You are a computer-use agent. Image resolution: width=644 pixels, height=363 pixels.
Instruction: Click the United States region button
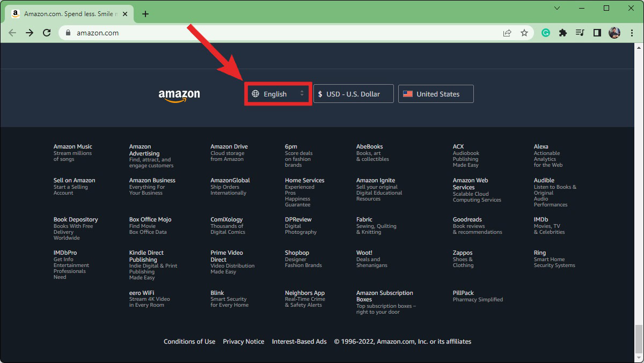coord(436,94)
